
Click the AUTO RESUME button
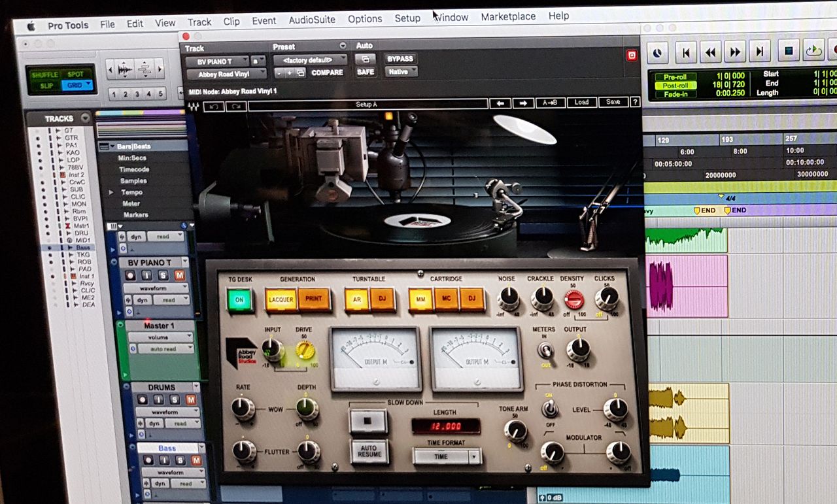369,451
